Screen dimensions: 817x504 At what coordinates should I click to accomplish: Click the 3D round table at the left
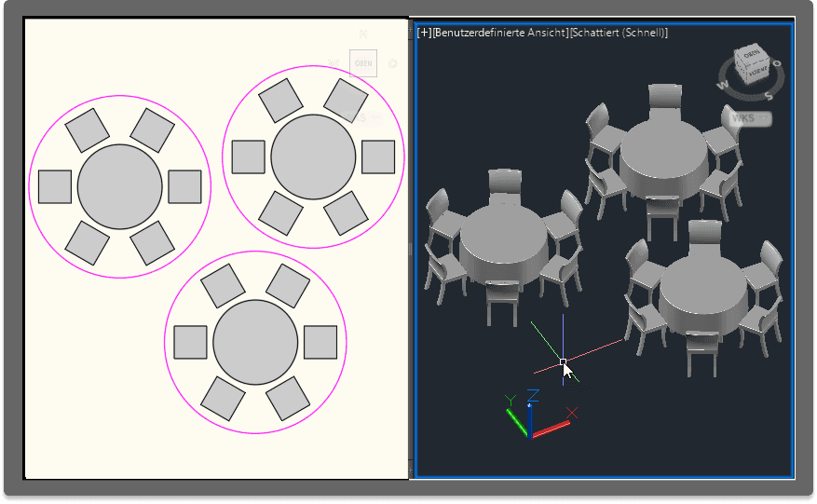tap(502, 244)
